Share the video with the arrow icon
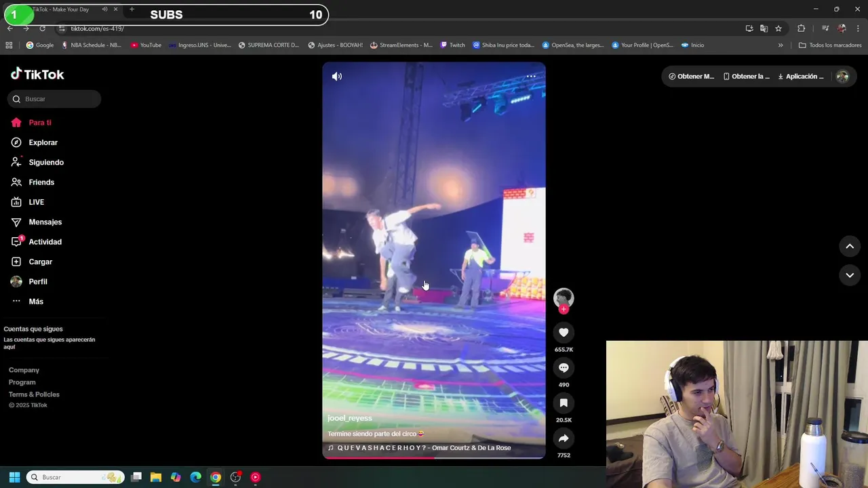The width and height of the screenshot is (868, 488). click(564, 438)
